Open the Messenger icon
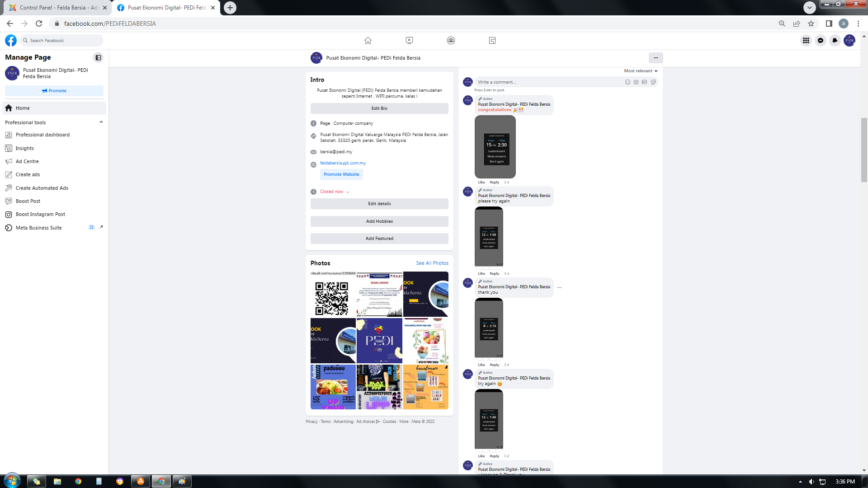The image size is (868, 488). point(821,41)
